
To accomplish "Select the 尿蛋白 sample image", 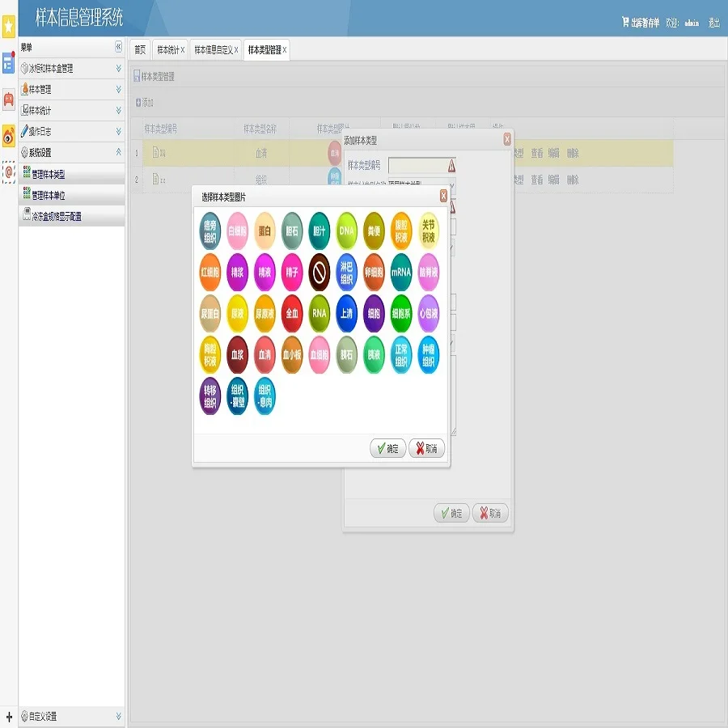I will tap(210, 313).
